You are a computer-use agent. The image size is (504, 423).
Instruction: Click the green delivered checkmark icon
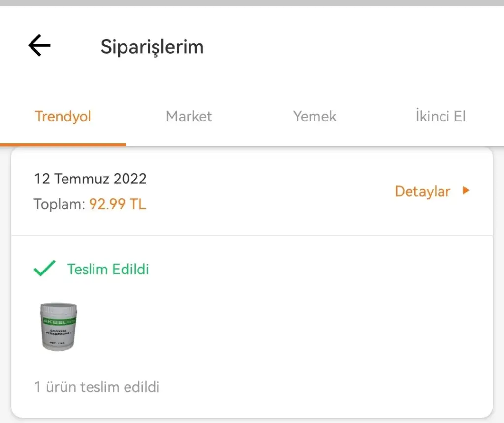(44, 269)
